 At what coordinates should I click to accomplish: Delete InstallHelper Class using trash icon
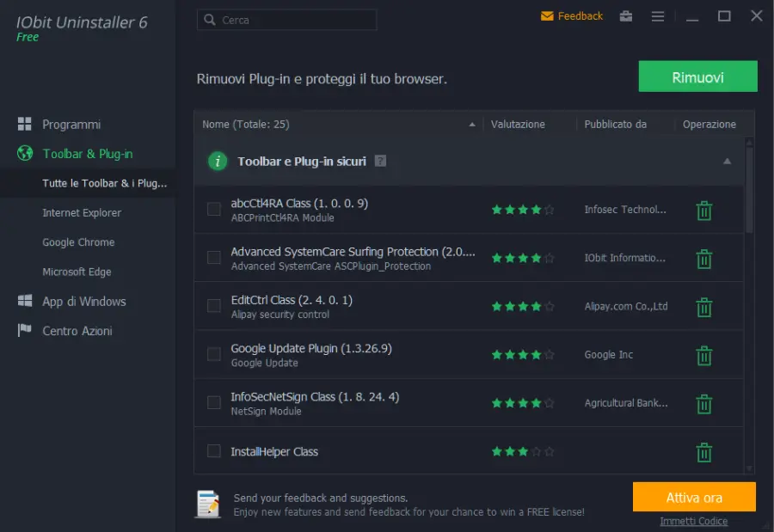pyautogui.click(x=704, y=451)
